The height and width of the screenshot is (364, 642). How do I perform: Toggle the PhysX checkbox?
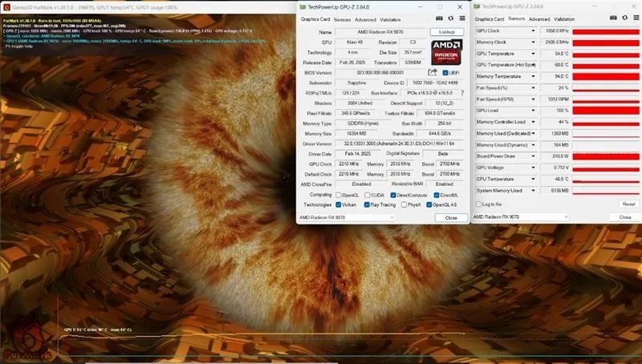click(x=404, y=204)
